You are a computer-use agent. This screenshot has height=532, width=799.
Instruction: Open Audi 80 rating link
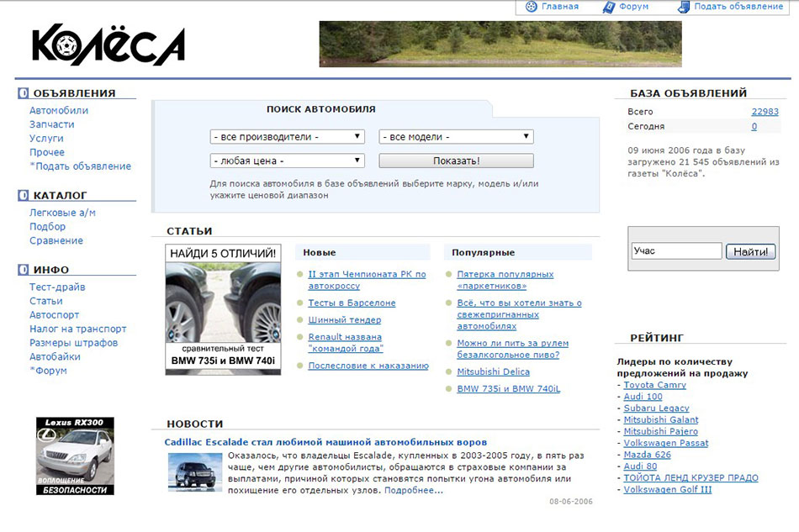pyautogui.click(x=640, y=466)
